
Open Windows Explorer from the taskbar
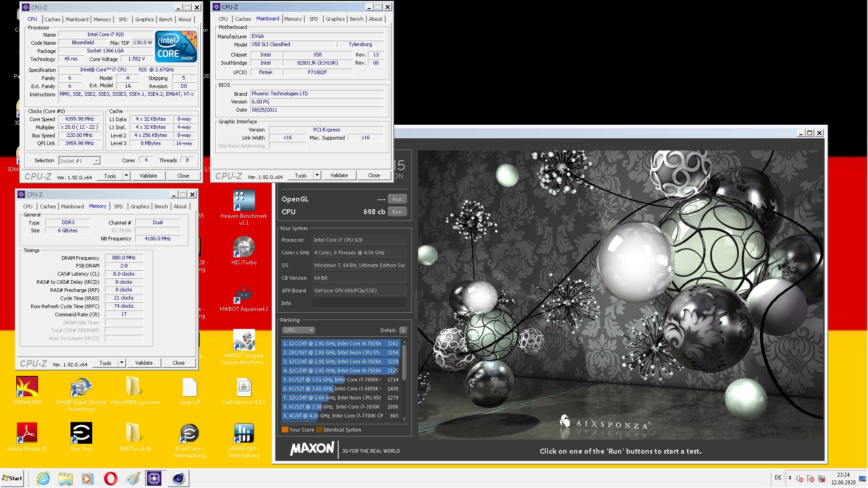66,479
